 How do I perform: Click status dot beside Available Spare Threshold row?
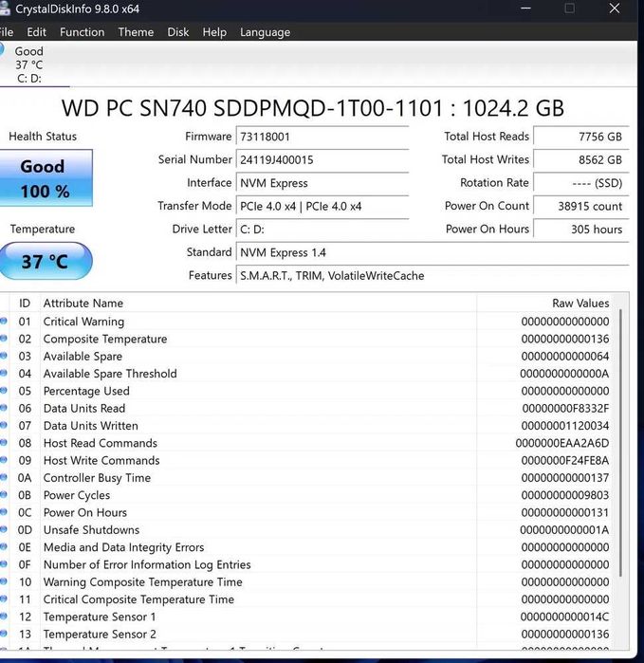coord(4,373)
